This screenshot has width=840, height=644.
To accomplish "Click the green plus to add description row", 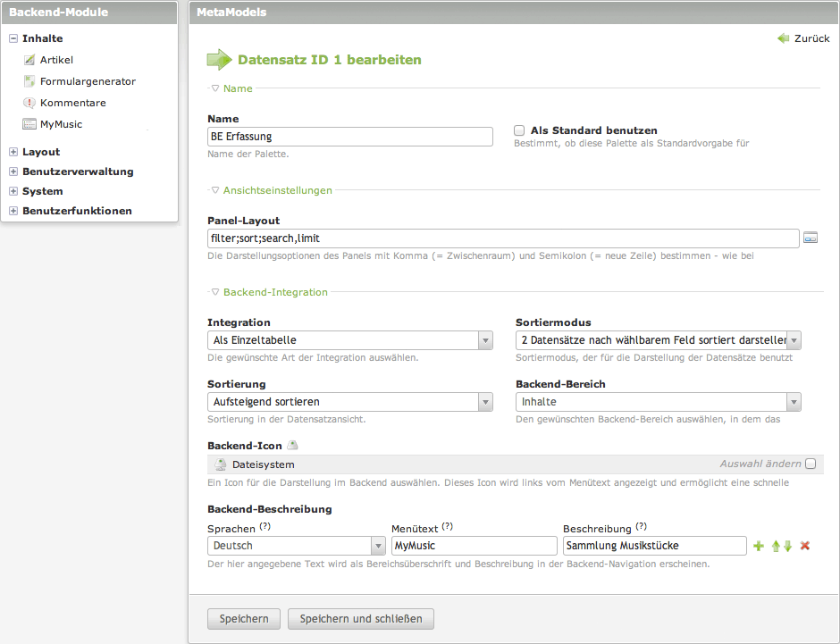I will coord(759,546).
